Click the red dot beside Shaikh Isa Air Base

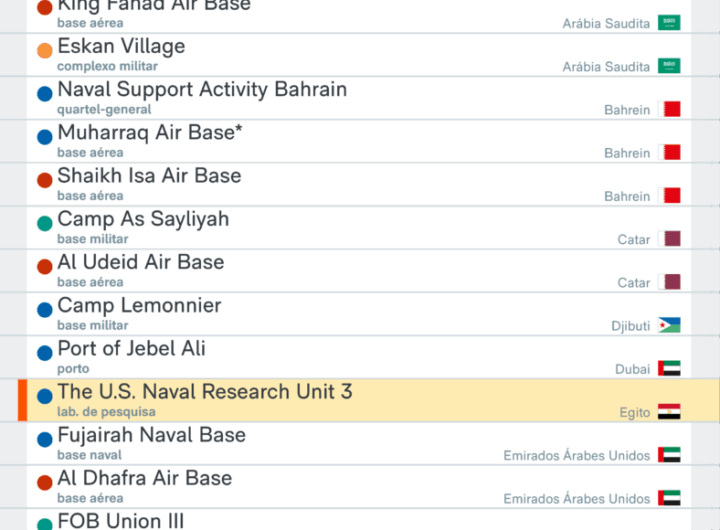pyautogui.click(x=45, y=180)
